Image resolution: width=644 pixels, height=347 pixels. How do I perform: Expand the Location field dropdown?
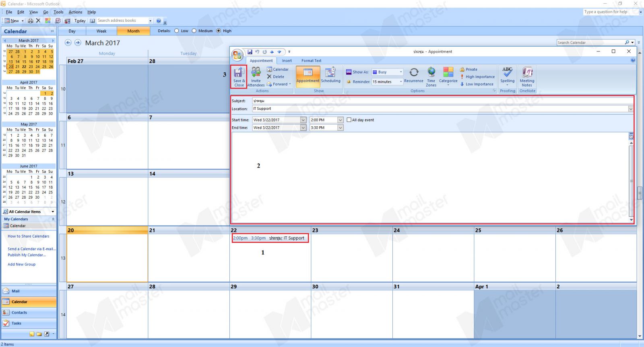[x=630, y=109]
